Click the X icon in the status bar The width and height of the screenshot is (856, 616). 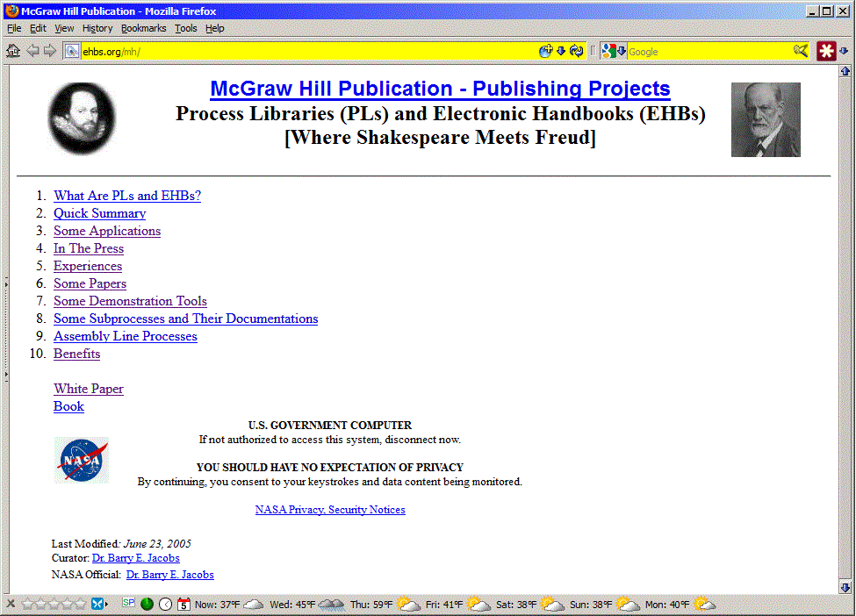point(11,604)
